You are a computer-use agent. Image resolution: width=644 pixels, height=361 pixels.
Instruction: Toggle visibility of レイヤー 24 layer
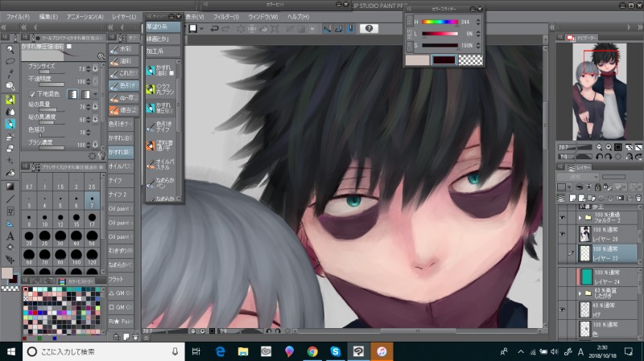click(562, 277)
